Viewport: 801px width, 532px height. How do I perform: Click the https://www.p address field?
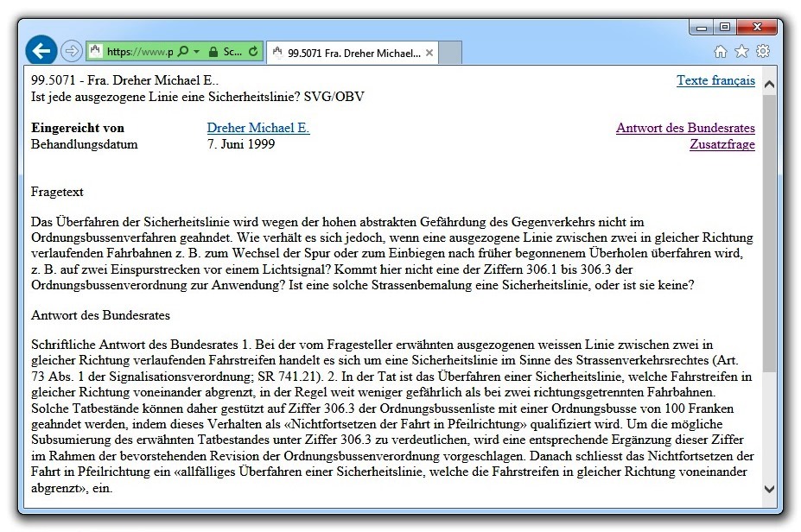[140, 52]
